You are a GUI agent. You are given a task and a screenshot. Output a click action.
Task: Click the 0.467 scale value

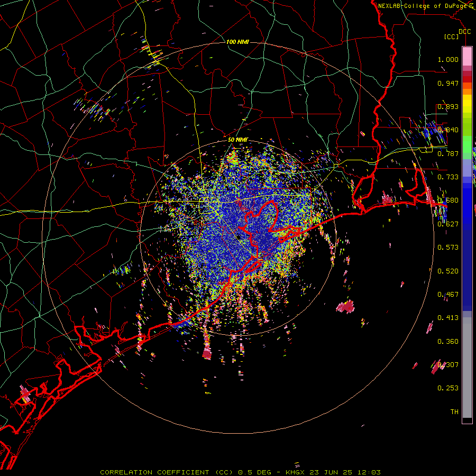(x=448, y=295)
